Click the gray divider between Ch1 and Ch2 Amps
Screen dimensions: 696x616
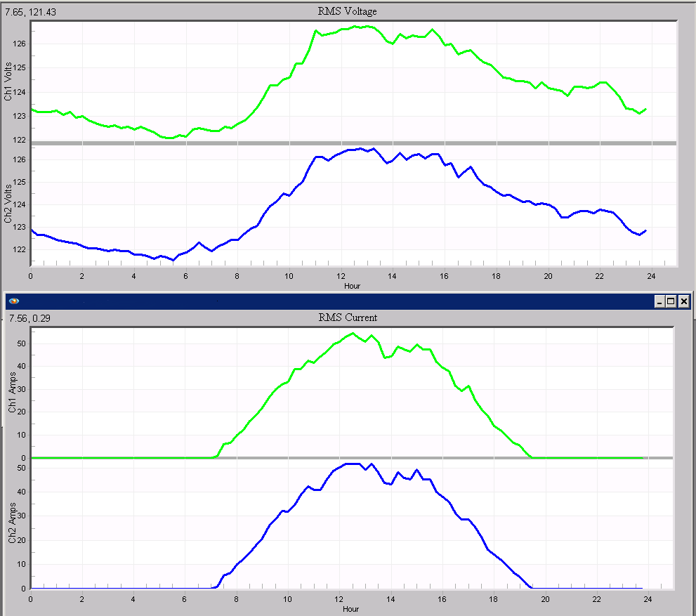352,457
